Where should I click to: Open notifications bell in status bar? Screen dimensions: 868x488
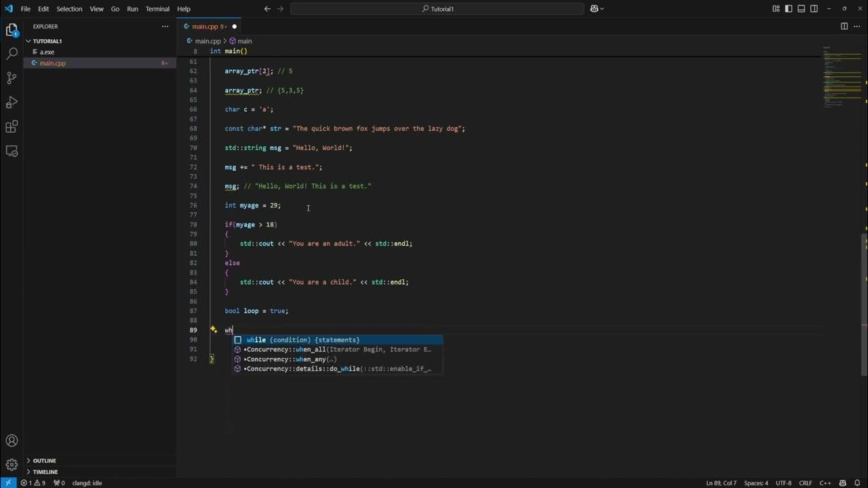tap(857, 483)
